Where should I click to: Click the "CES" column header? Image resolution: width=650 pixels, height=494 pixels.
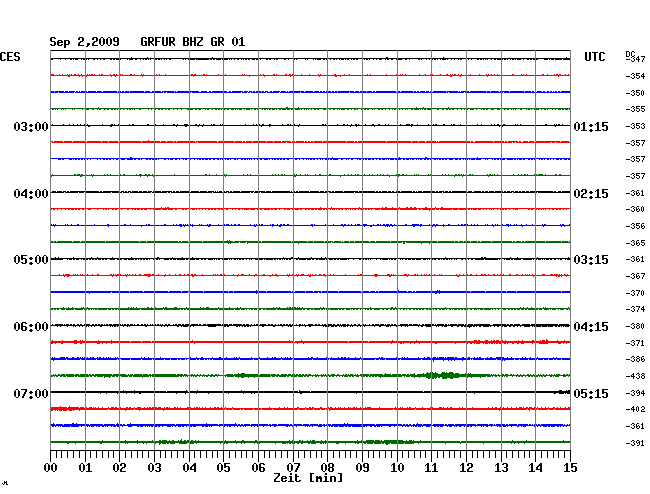(10, 57)
